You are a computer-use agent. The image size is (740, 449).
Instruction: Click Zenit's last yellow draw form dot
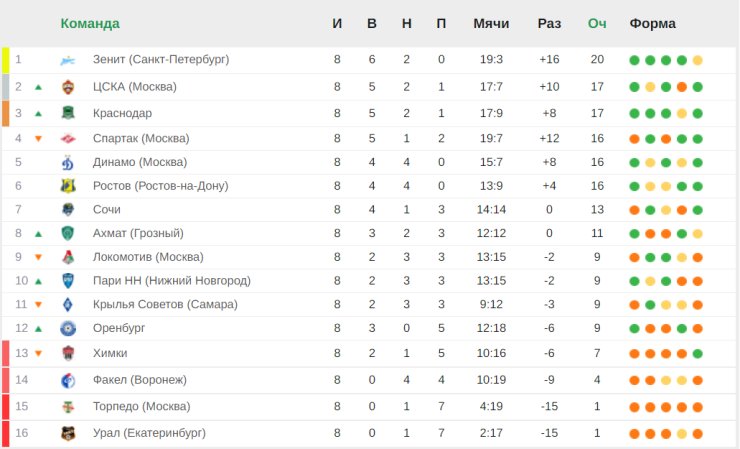698,60
